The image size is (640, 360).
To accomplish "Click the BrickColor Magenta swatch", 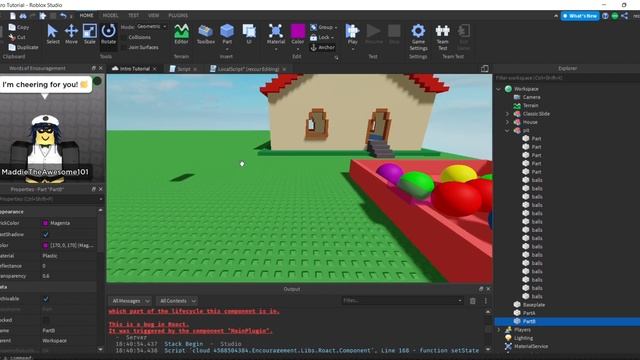I will [45, 223].
